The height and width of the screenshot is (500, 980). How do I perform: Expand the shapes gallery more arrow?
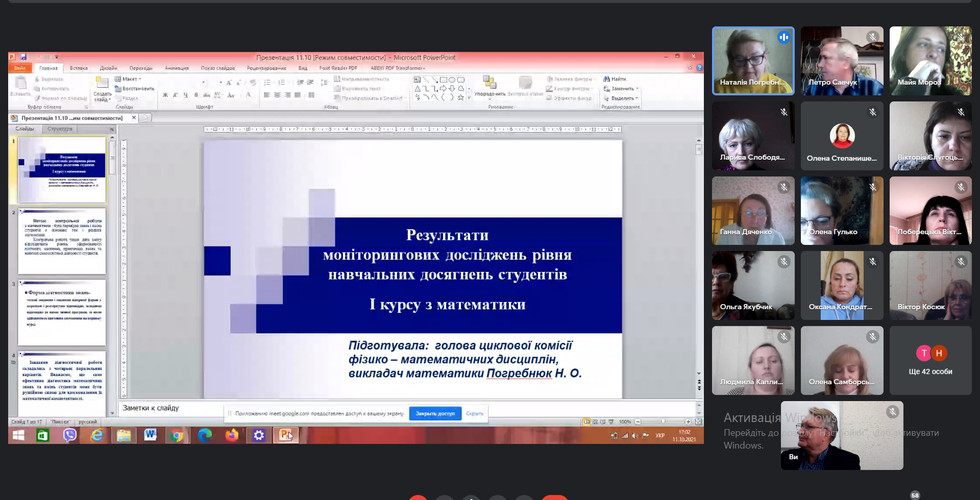(470, 98)
